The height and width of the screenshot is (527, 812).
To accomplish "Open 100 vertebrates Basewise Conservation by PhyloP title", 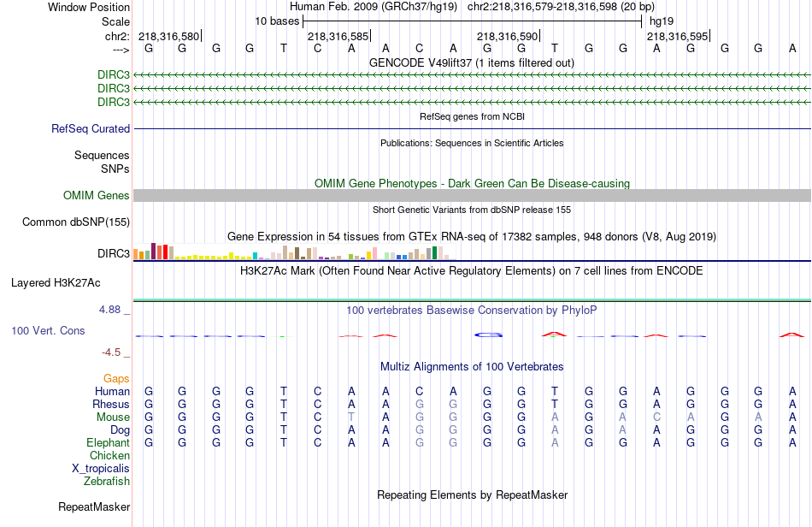I will (471, 311).
